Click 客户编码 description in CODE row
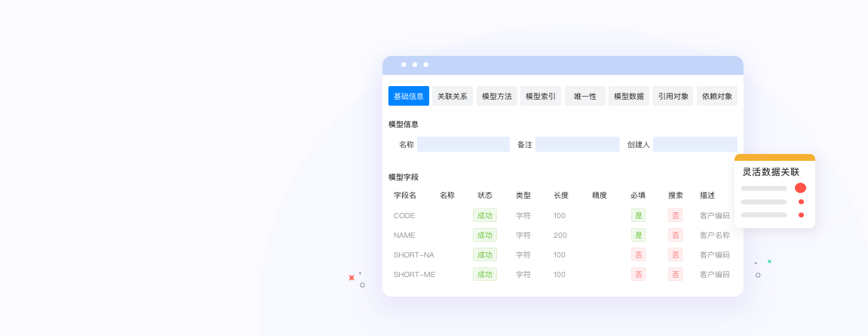This screenshot has width=868, height=336. (715, 216)
